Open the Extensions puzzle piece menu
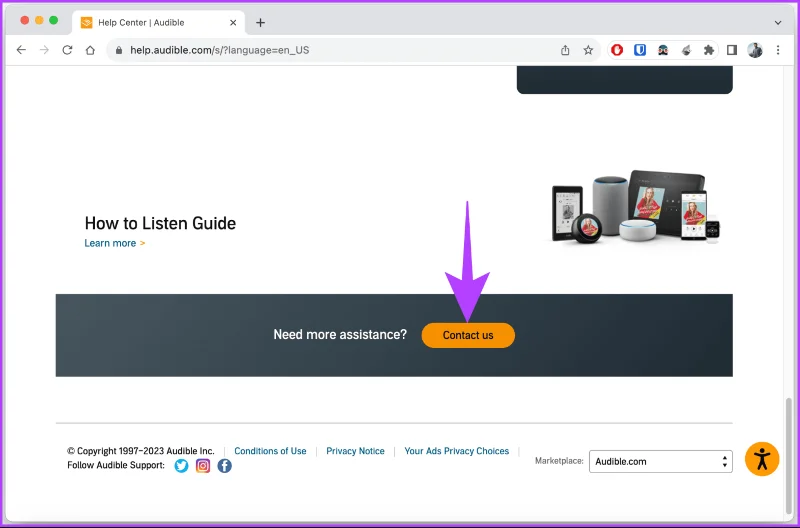This screenshot has width=800, height=528. coord(709,50)
